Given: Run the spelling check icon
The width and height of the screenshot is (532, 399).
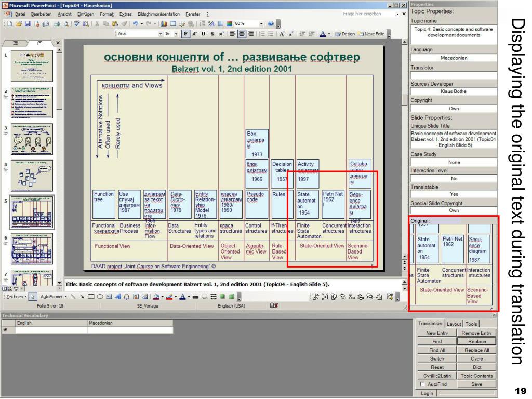Looking at the screenshot, I should click(77, 24).
